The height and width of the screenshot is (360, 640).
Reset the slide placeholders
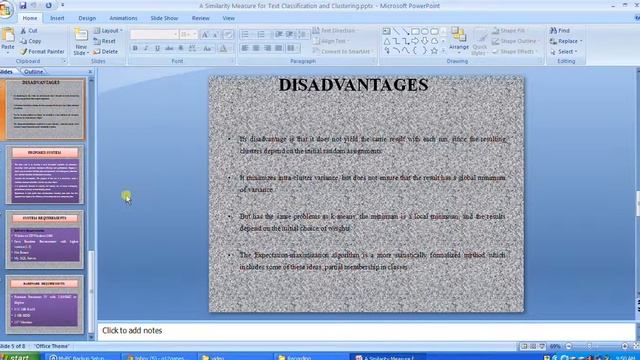pyautogui.click(x=104, y=41)
